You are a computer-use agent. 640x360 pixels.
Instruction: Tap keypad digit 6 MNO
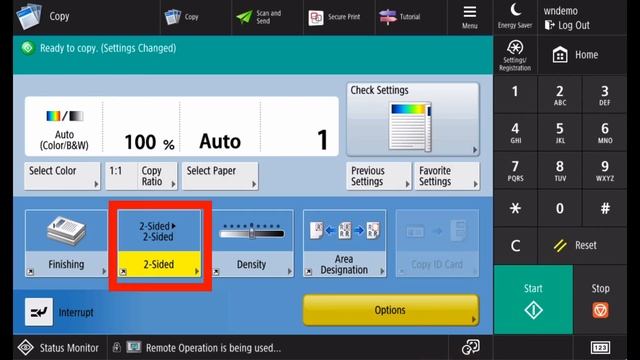(604, 132)
